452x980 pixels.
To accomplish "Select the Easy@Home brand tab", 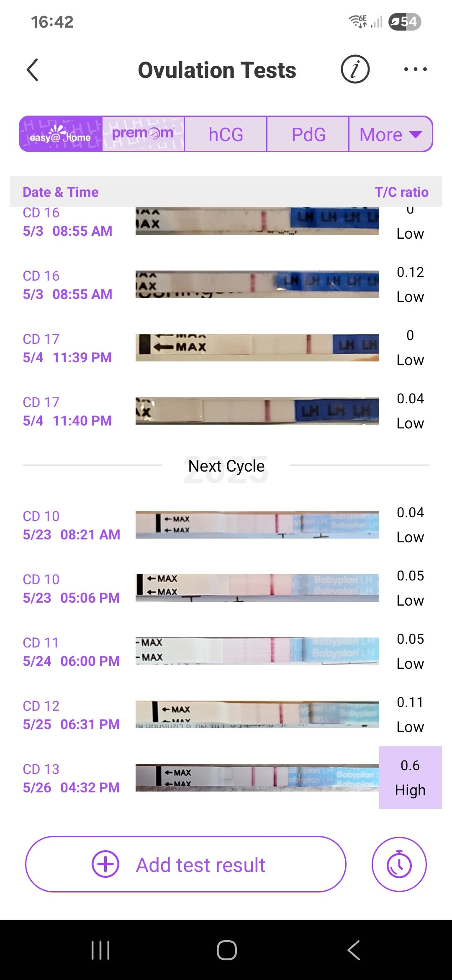I will pos(61,134).
